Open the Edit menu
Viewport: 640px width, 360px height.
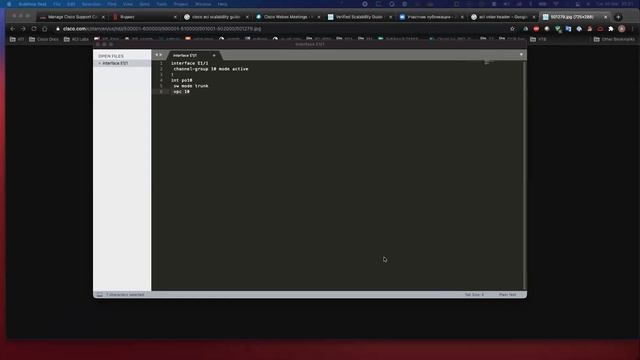pyautogui.click(x=71, y=4)
